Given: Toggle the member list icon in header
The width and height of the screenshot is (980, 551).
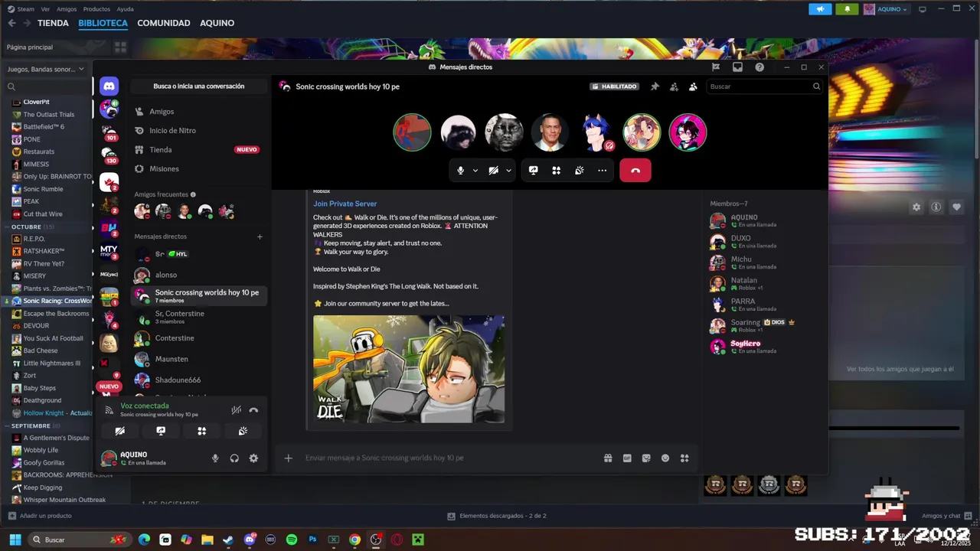Looking at the screenshot, I should (x=693, y=86).
